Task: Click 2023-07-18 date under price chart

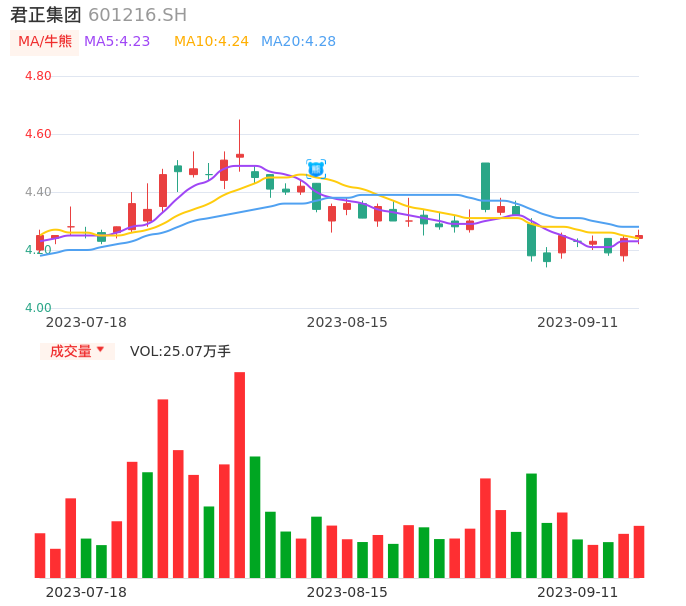Action: (x=86, y=322)
